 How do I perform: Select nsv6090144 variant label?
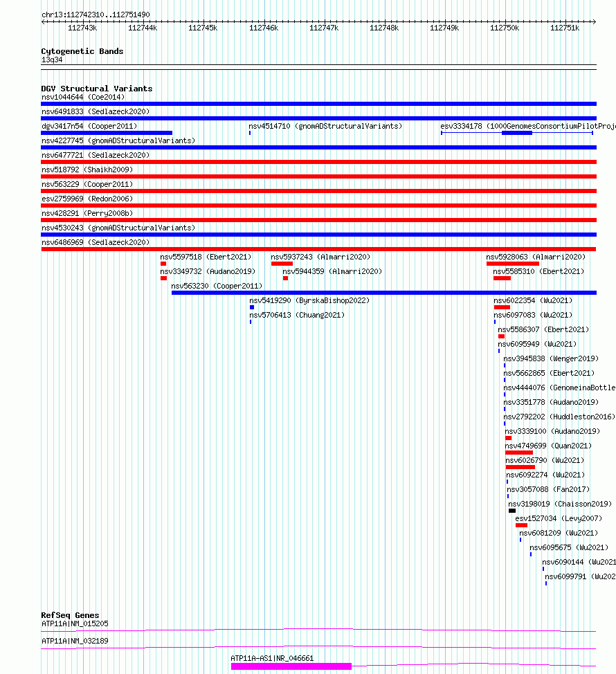click(x=579, y=562)
